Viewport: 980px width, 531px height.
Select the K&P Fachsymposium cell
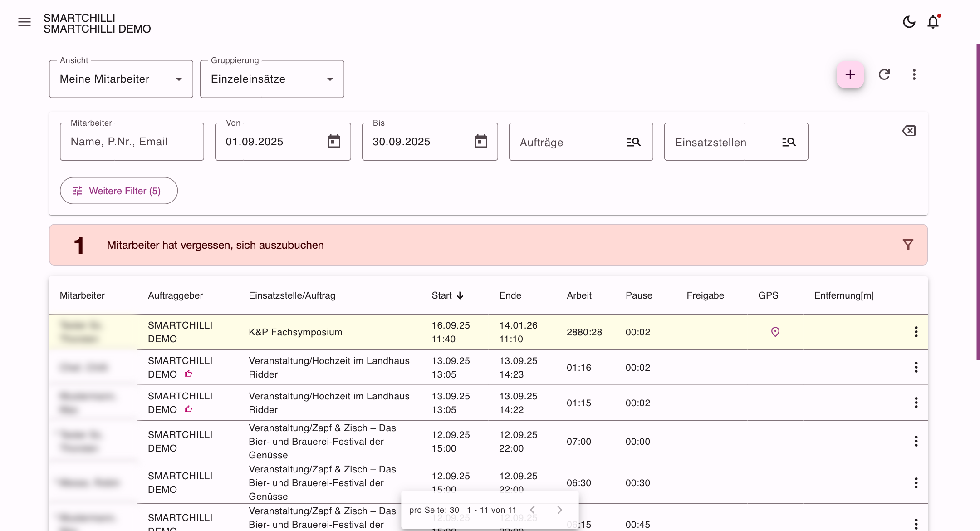[295, 332]
